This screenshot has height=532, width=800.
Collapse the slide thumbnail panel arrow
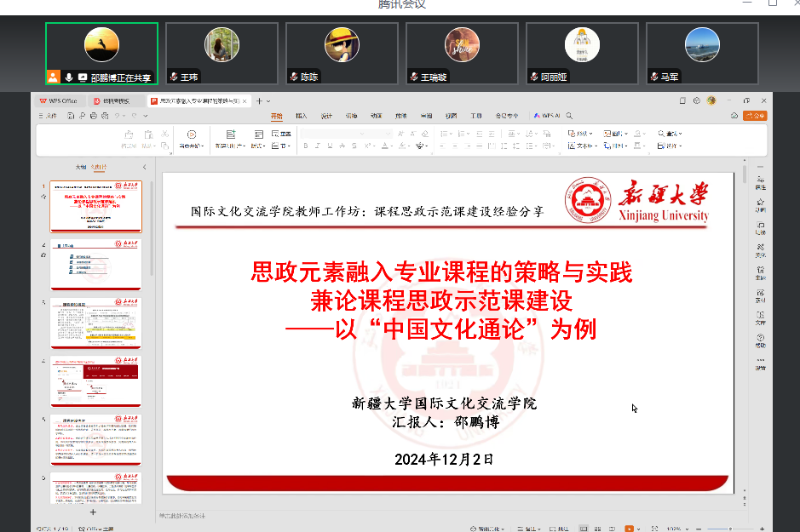144,167
